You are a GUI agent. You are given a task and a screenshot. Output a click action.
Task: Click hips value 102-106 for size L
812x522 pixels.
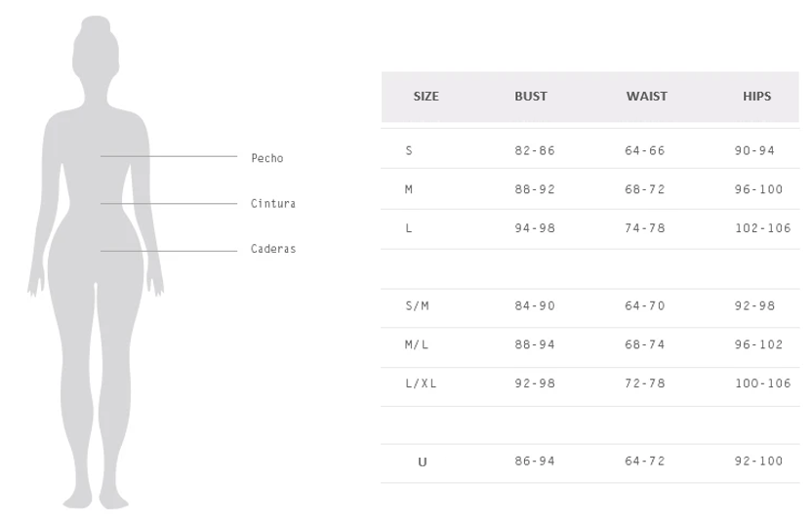tap(762, 228)
